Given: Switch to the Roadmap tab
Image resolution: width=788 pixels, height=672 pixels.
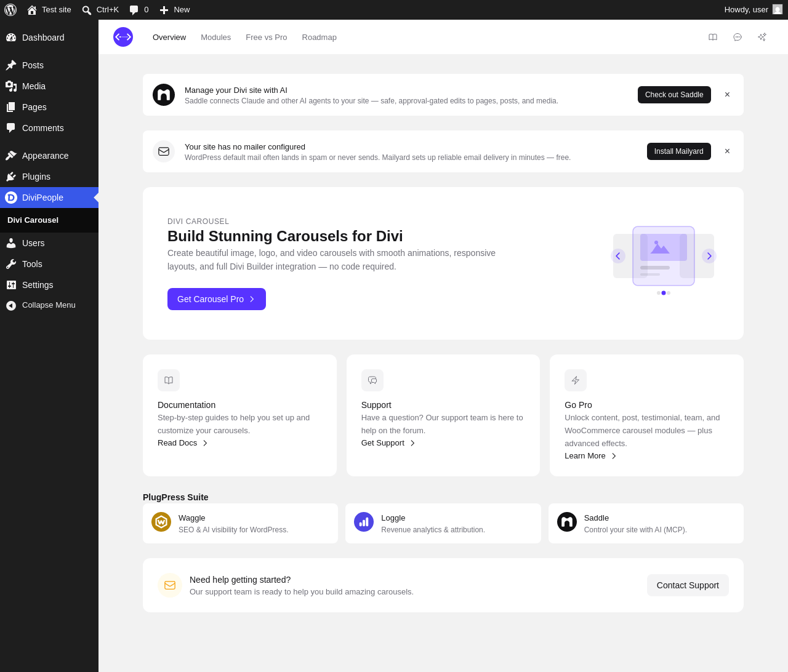Looking at the screenshot, I should point(320,37).
